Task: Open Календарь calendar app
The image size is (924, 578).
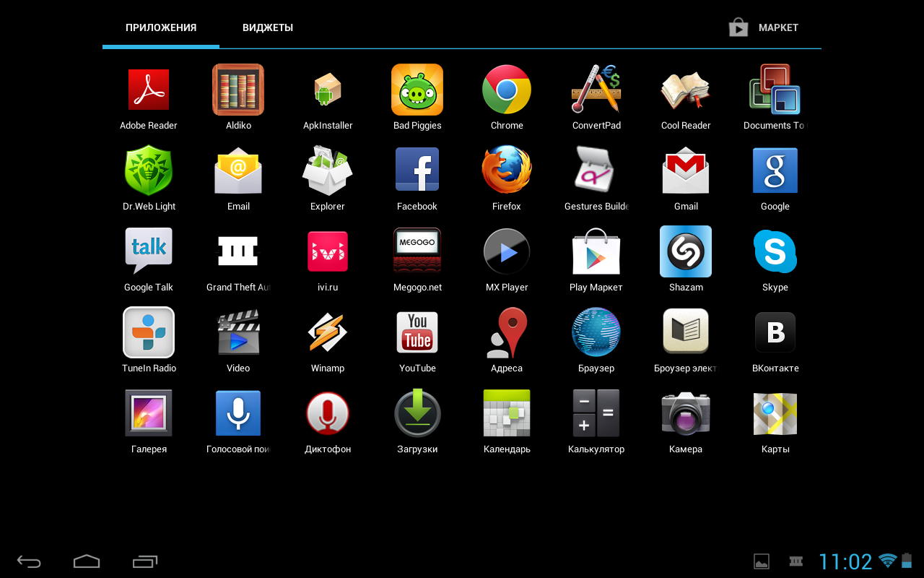Action: tap(507, 413)
